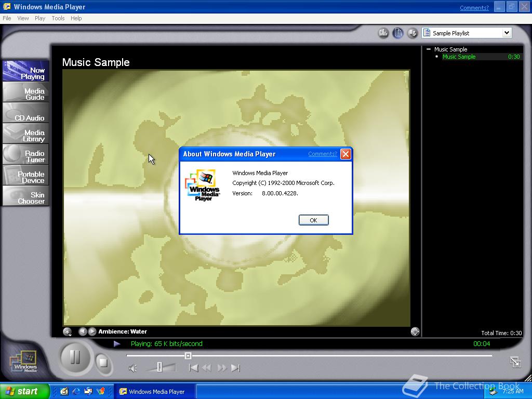
Task: Click the Windows Media logo
Action: [24, 362]
